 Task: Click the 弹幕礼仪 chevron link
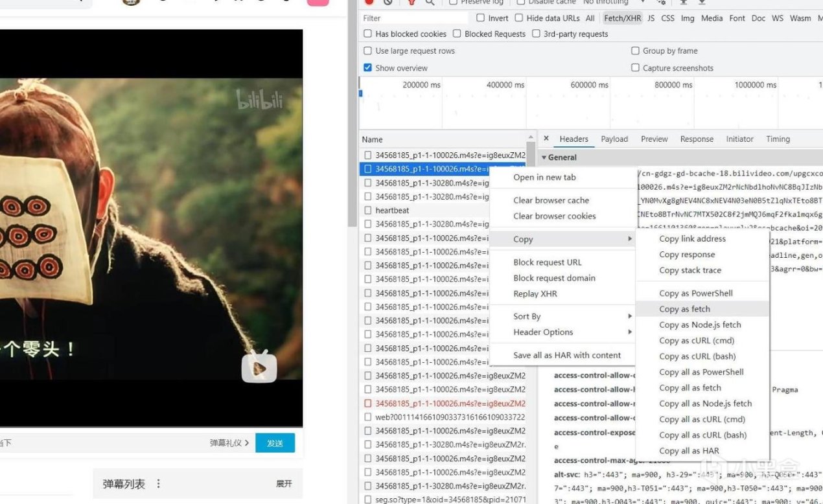pos(229,443)
